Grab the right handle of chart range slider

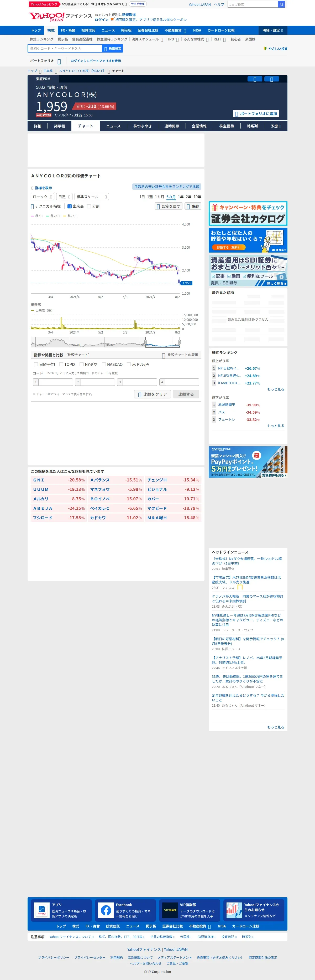(x=179, y=342)
